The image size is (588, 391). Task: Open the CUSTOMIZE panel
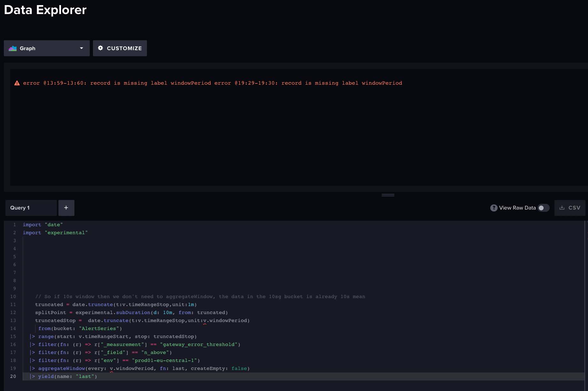(120, 48)
